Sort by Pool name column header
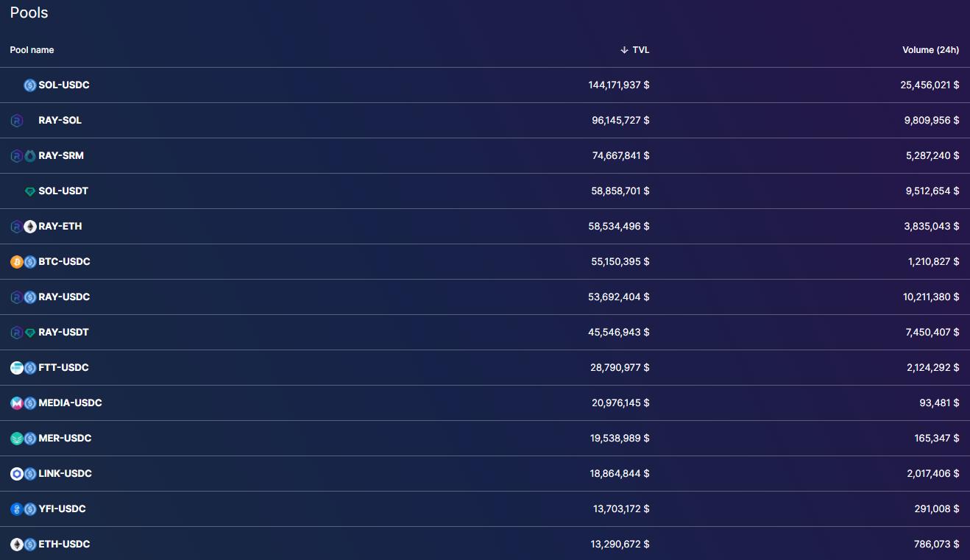 tap(32, 50)
